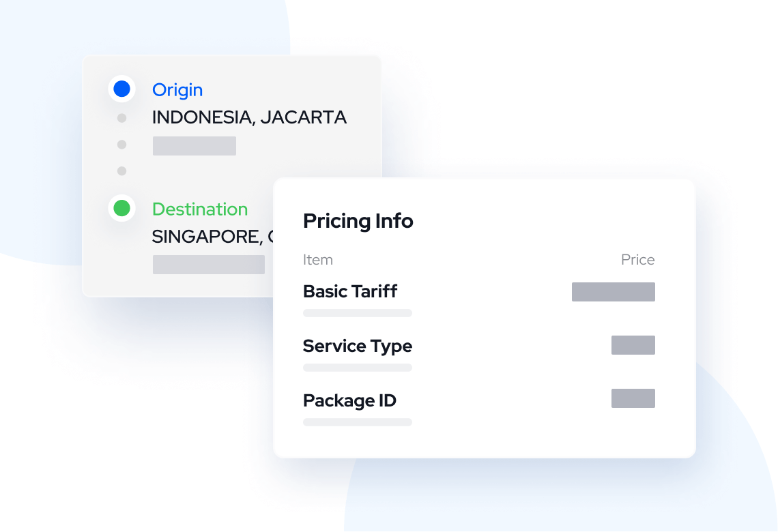Click the Origin label
The width and height of the screenshot is (778, 532).
[x=177, y=90]
